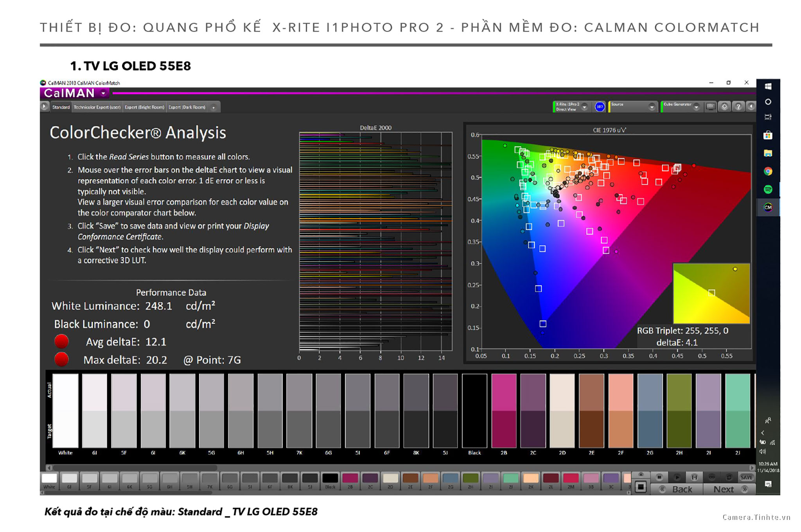801x532 pixels.
Task: Click the read single play button
Action: [x=677, y=477]
